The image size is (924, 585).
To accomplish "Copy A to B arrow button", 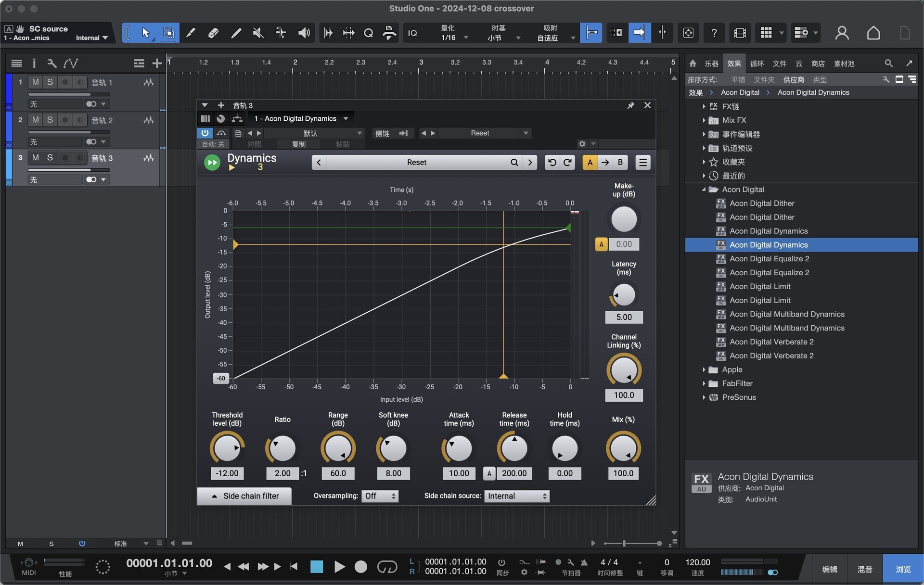I will pos(605,163).
